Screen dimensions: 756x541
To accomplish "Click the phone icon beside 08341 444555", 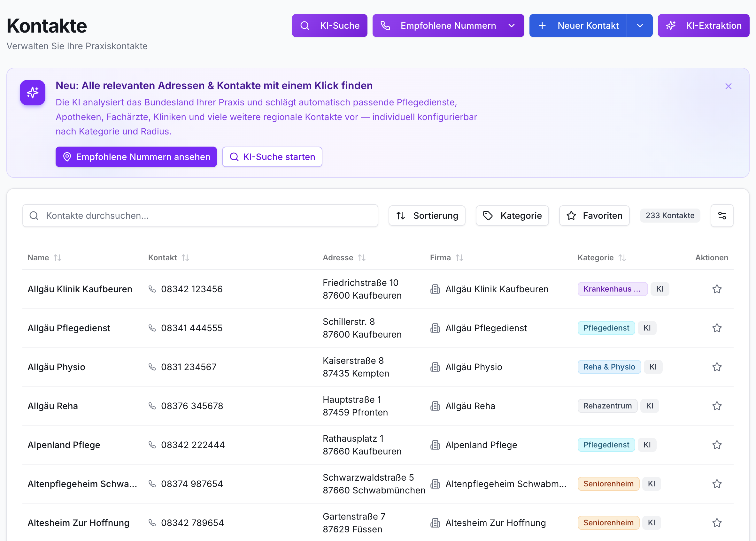I will click(152, 328).
